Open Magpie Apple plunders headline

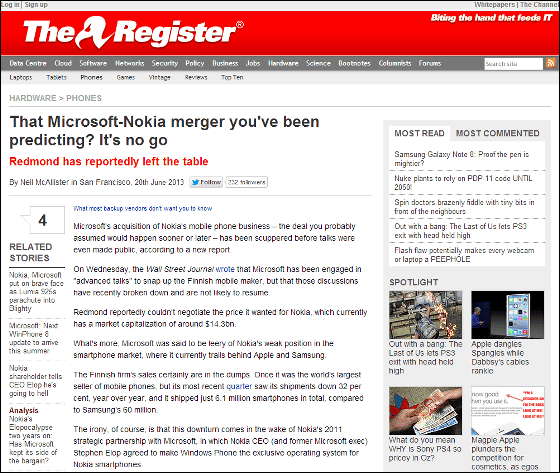click(505, 453)
